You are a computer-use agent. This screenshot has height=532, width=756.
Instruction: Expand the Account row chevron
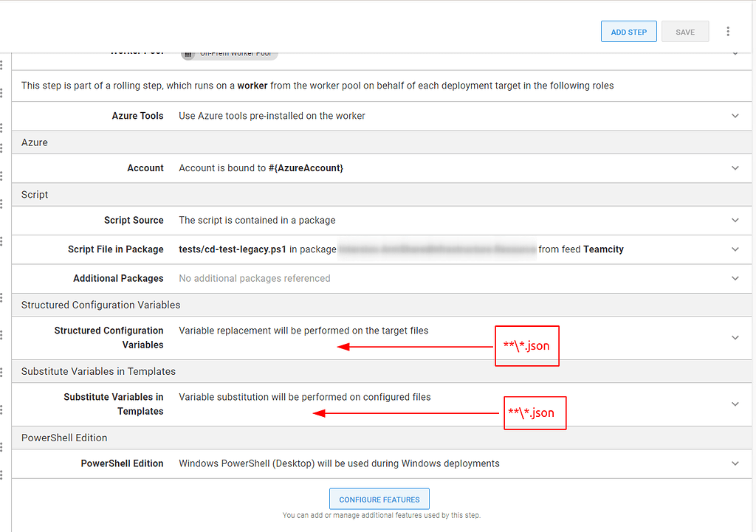coord(735,168)
